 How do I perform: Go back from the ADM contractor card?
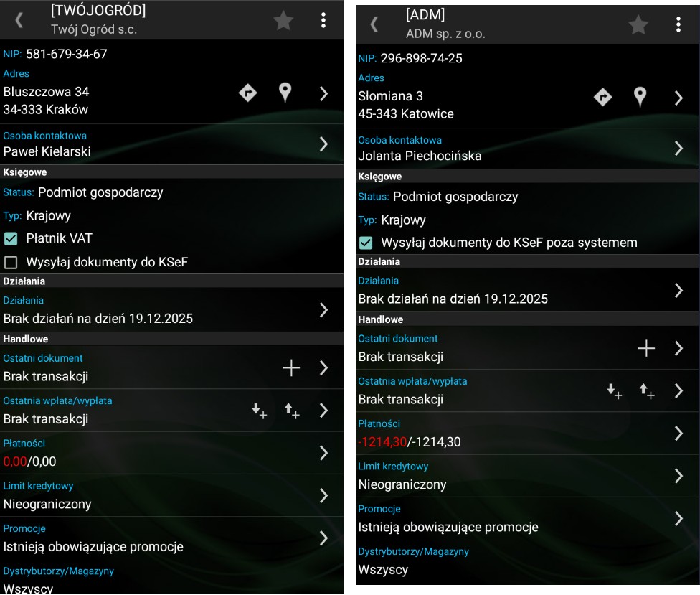(x=374, y=24)
